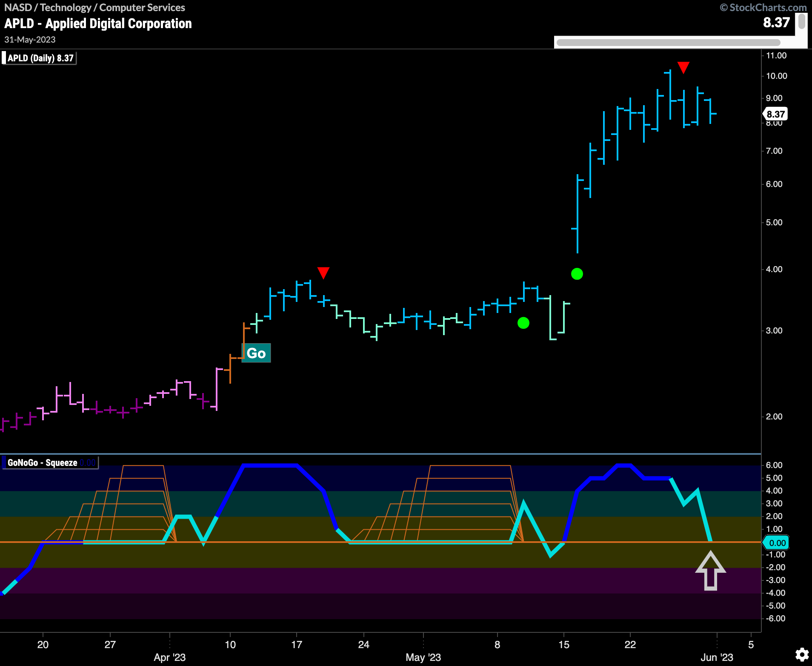The height and width of the screenshot is (666, 812).
Task: Click the teal Go trend label
Action: point(256,353)
